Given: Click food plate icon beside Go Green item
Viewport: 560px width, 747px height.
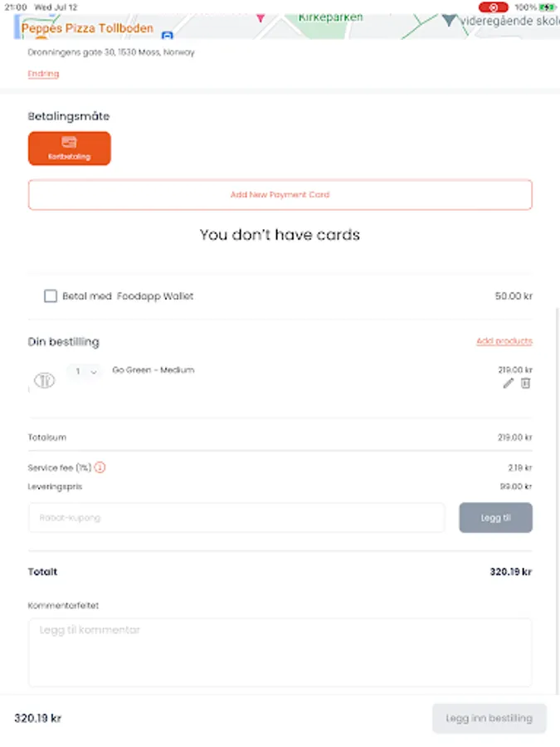Looking at the screenshot, I should coord(44,380).
